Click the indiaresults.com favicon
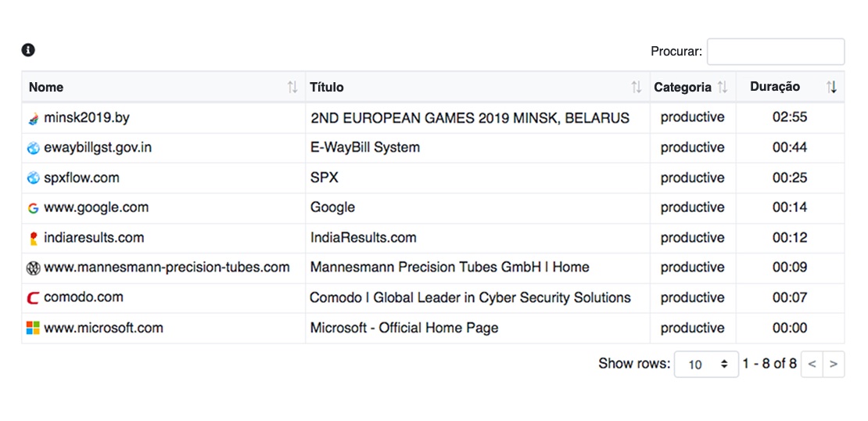Screen dimensions: 868x421 pos(33,238)
